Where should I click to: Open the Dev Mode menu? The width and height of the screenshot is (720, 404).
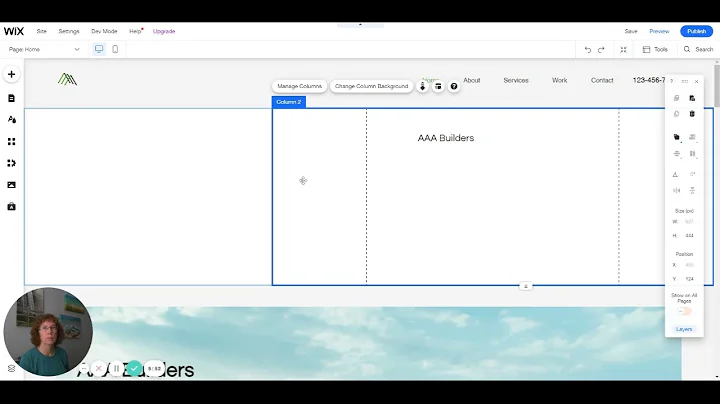(x=104, y=31)
